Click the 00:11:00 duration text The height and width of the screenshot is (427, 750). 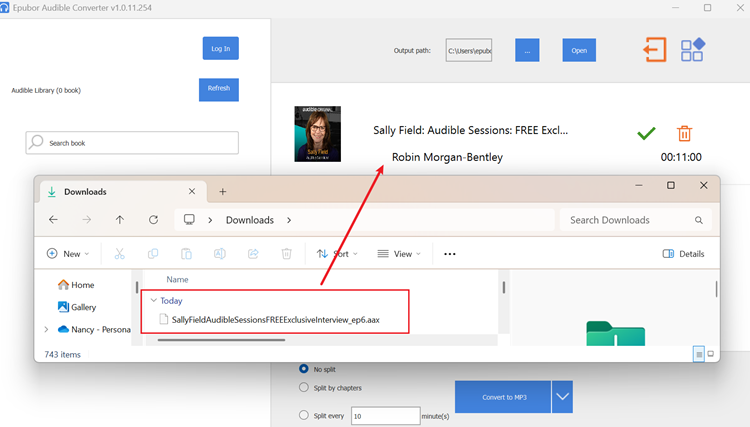click(681, 157)
